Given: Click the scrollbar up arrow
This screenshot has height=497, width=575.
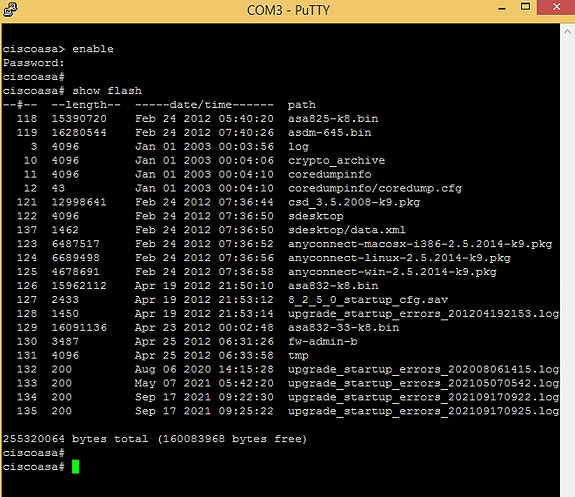Looking at the screenshot, I should (x=567, y=32).
